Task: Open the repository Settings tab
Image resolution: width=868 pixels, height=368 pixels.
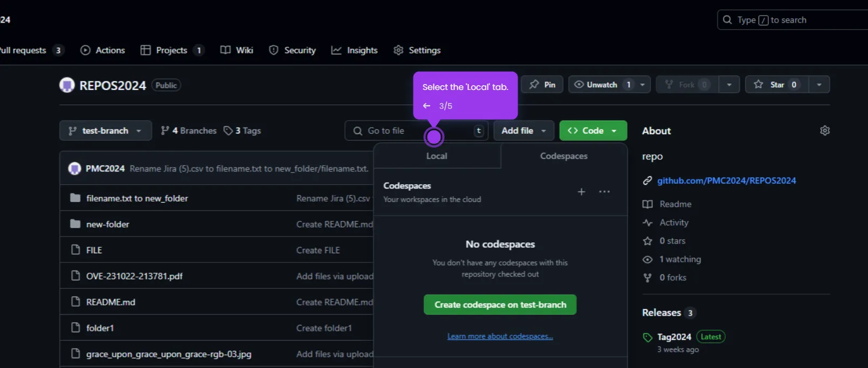Action: (x=417, y=50)
